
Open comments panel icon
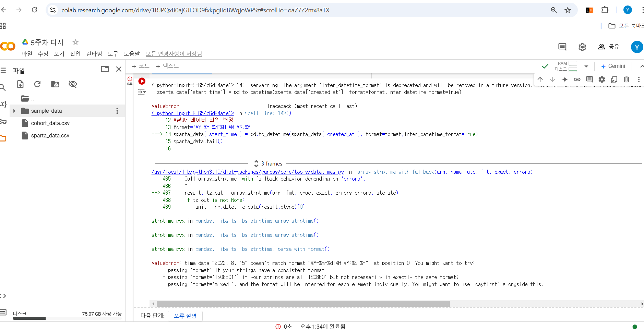562,47
